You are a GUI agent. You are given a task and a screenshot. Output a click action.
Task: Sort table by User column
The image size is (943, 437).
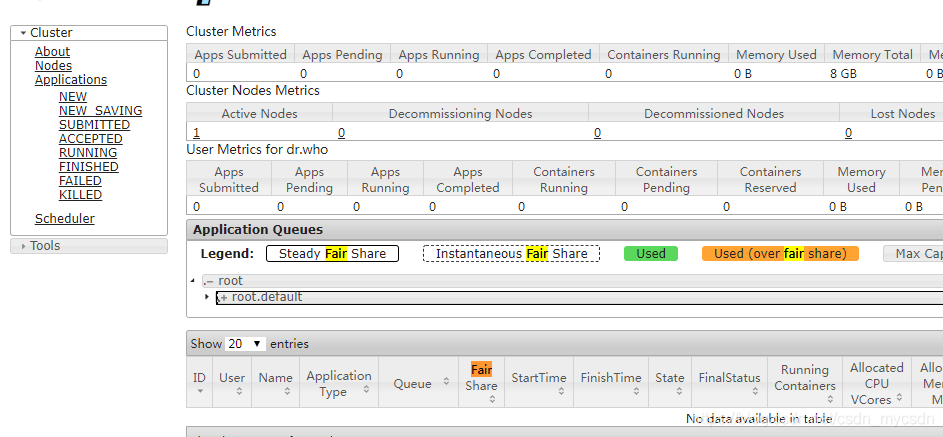[232, 382]
